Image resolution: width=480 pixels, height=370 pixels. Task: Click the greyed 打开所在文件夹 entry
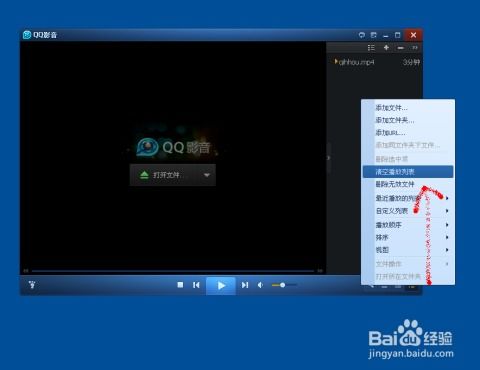pos(408,276)
